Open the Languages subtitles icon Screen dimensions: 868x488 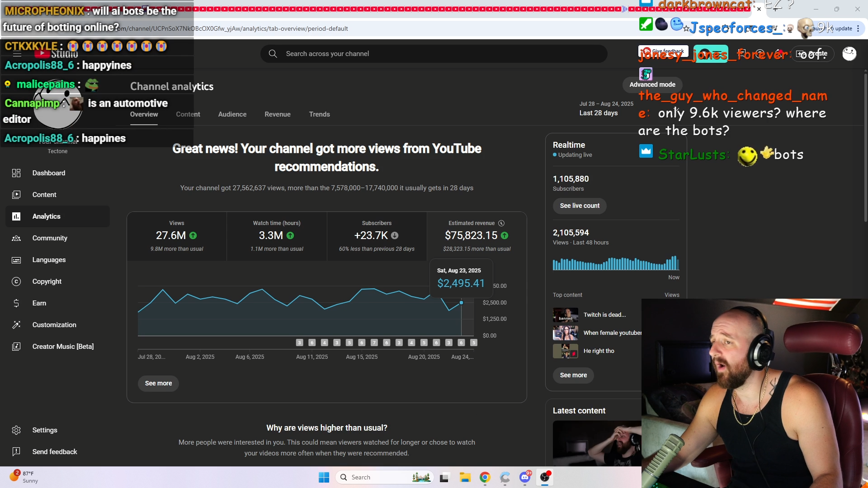coord(16,260)
